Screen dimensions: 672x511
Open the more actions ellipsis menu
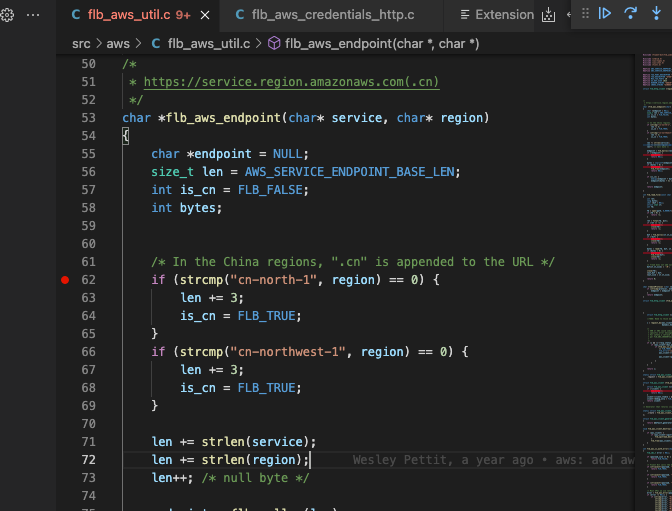coord(33,15)
